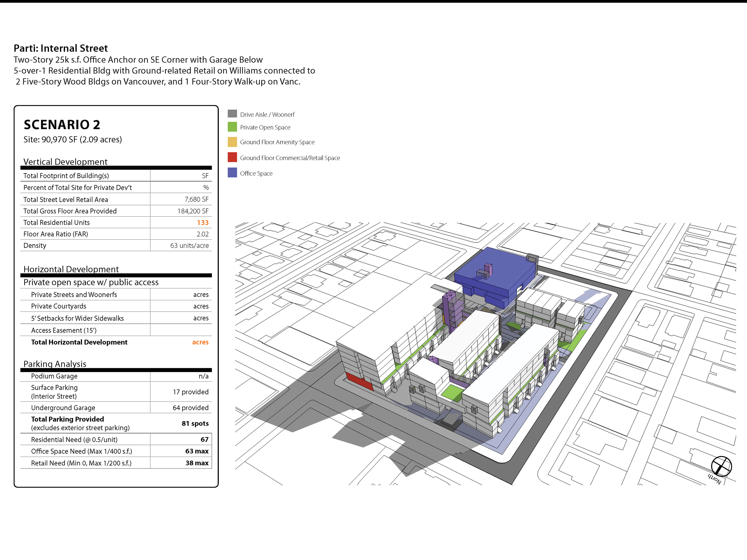The height and width of the screenshot is (560, 747).
Task: Click the orange 133 residential units value
Action: 203,222
